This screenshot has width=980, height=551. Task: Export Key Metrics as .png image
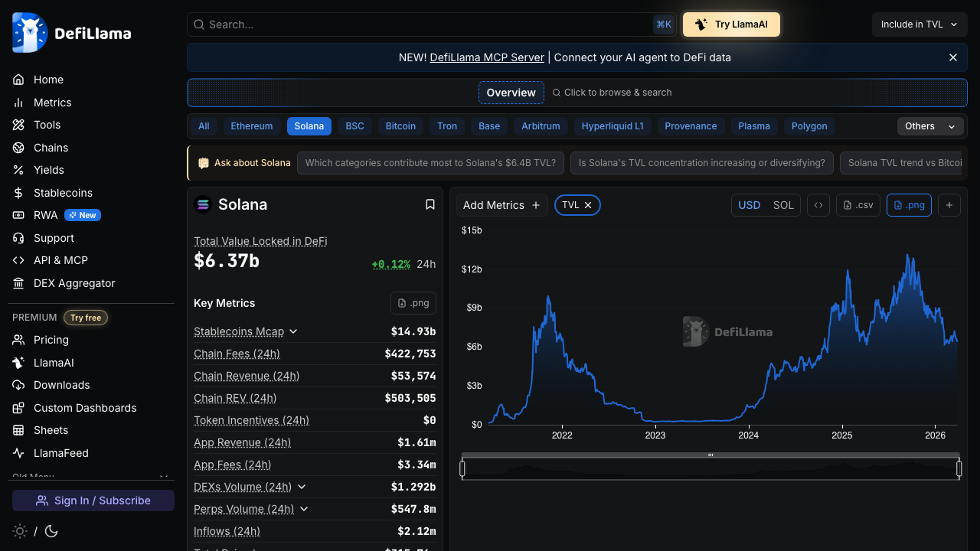[x=413, y=303]
